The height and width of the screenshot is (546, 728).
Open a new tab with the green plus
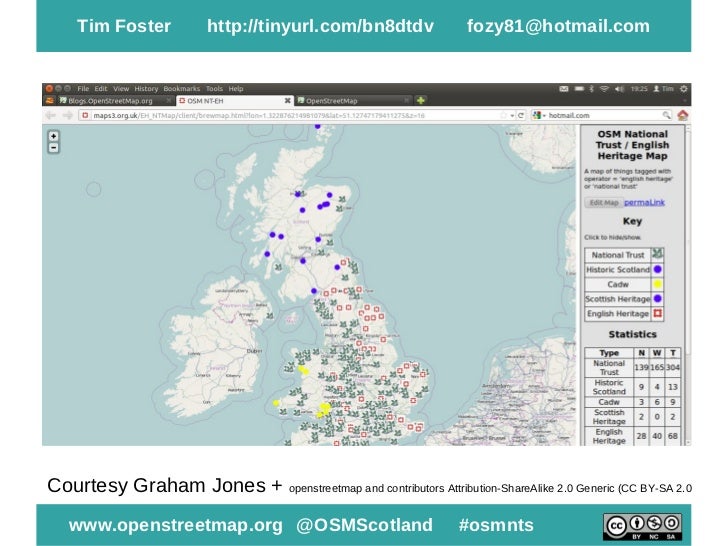pos(421,100)
